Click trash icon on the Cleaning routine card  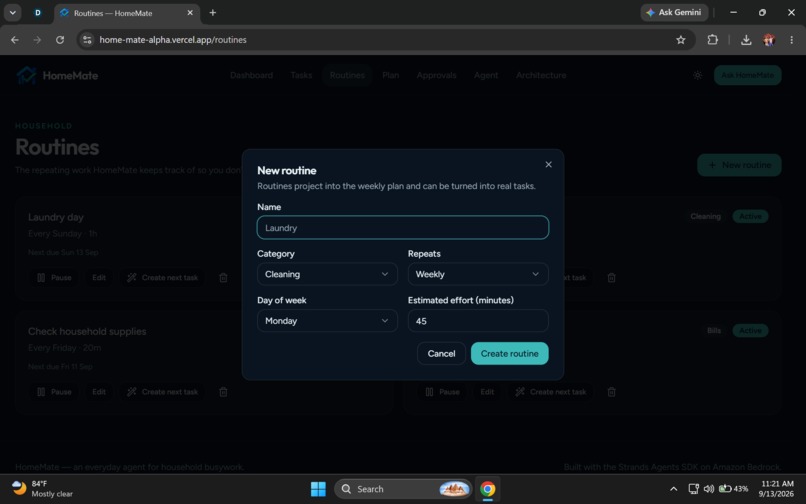point(611,278)
